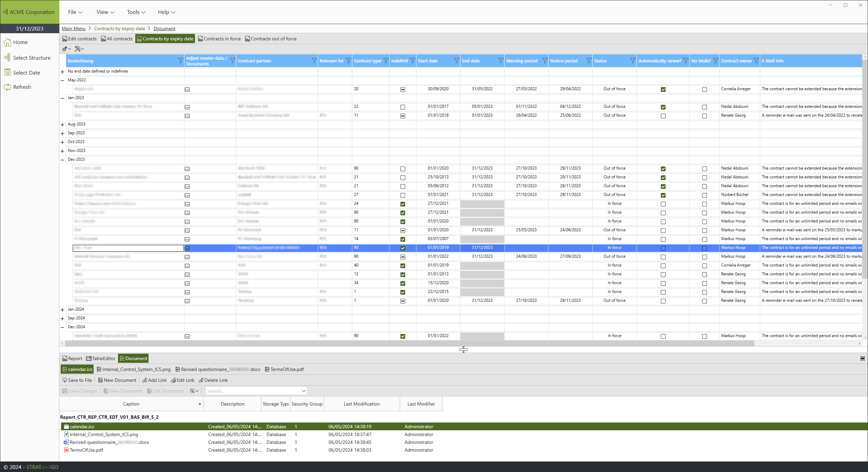This screenshot has height=472, width=868.
Task: Toggle Indefinit checkbox in row starting 03/07/2007
Action: pos(403,239)
